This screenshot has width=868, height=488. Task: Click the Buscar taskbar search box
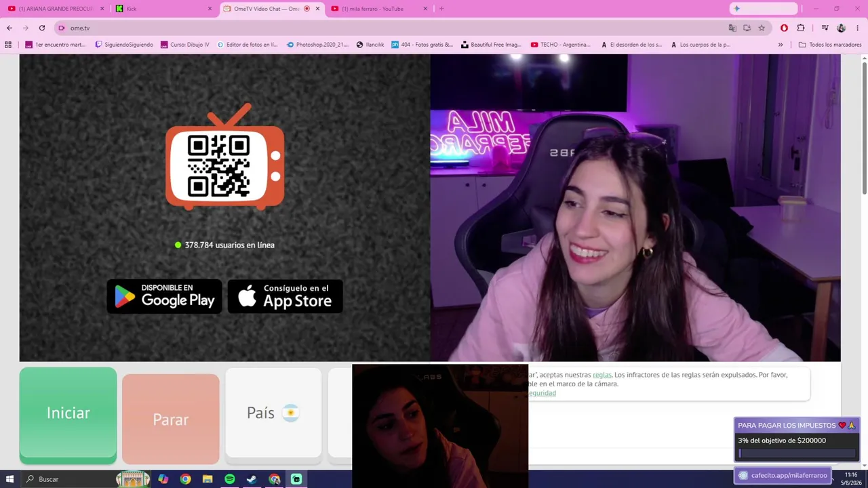point(68,479)
